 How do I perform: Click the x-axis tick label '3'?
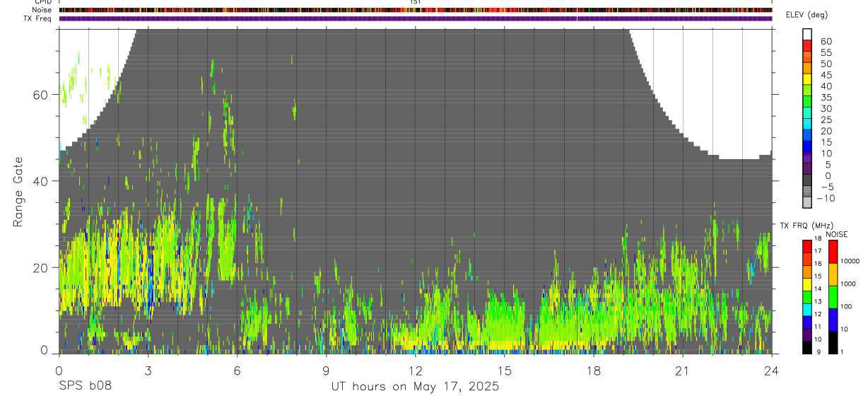coord(148,371)
